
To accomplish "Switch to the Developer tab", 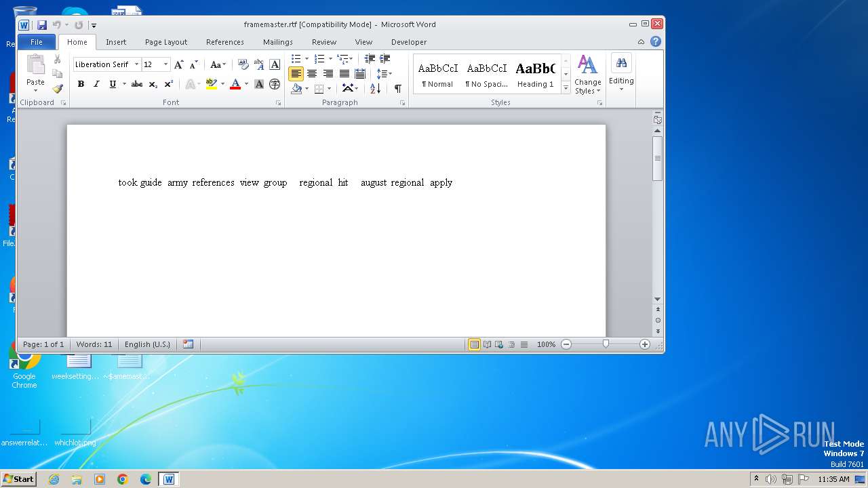I will [x=409, y=42].
